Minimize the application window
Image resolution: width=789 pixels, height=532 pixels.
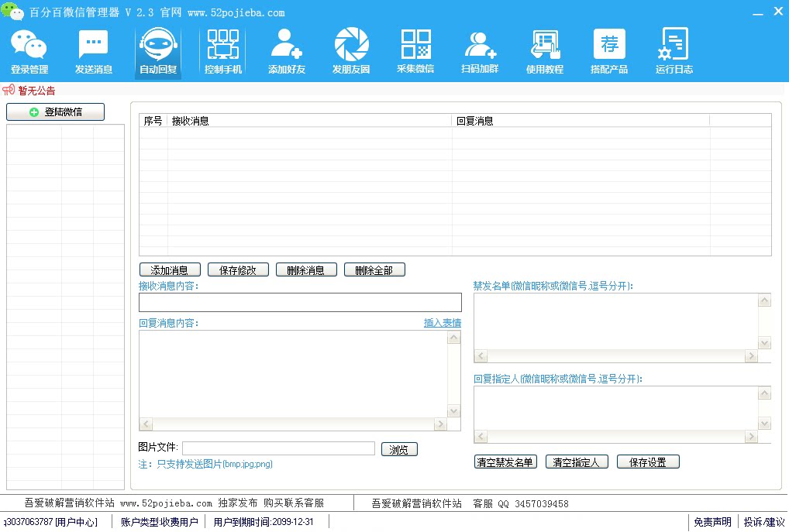click(758, 12)
